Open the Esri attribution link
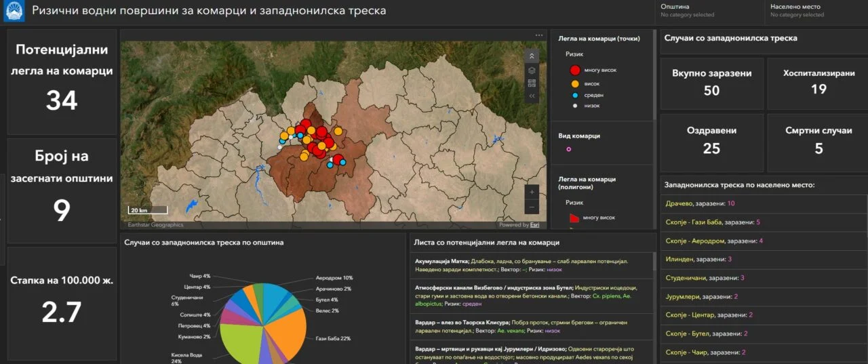The width and height of the screenshot is (868, 364). [x=534, y=225]
